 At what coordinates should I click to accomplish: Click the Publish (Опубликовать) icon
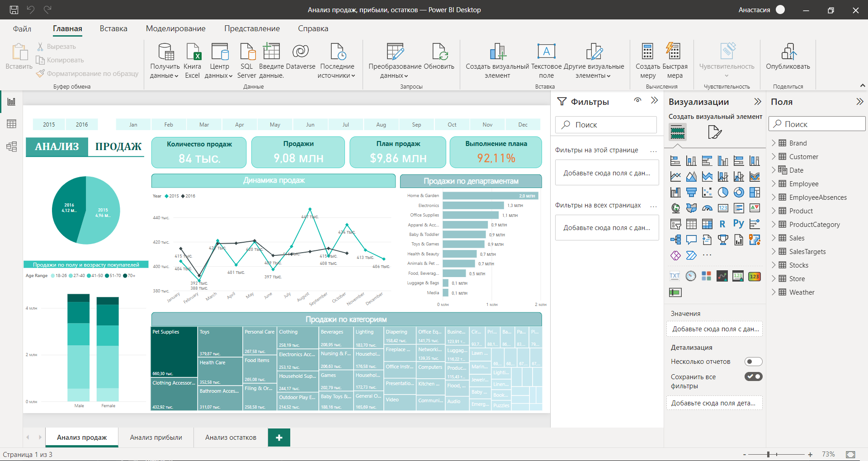(788, 57)
